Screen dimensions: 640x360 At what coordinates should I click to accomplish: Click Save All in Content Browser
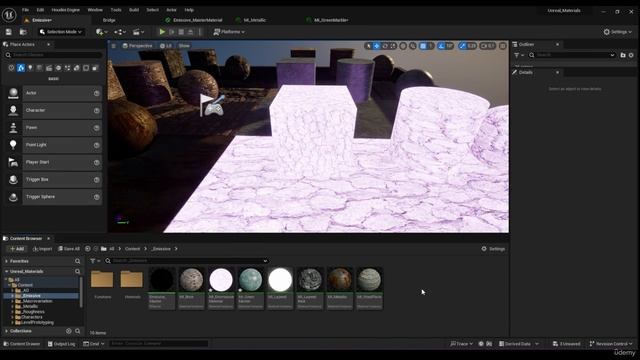pos(69,249)
